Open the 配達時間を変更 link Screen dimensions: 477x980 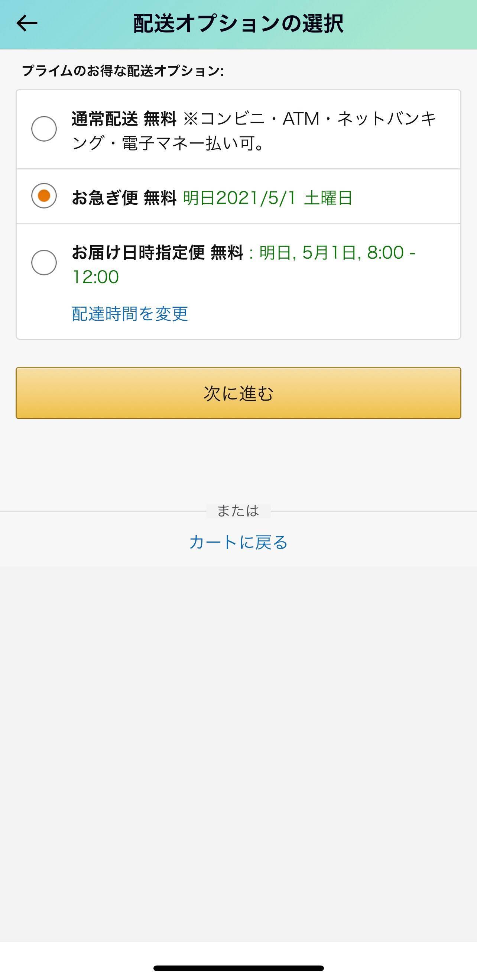[x=130, y=314]
